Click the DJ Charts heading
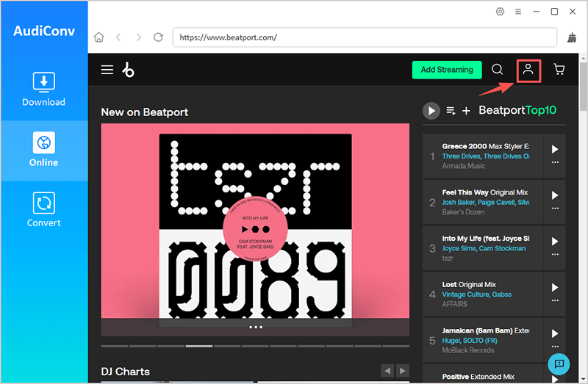 (125, 372)
